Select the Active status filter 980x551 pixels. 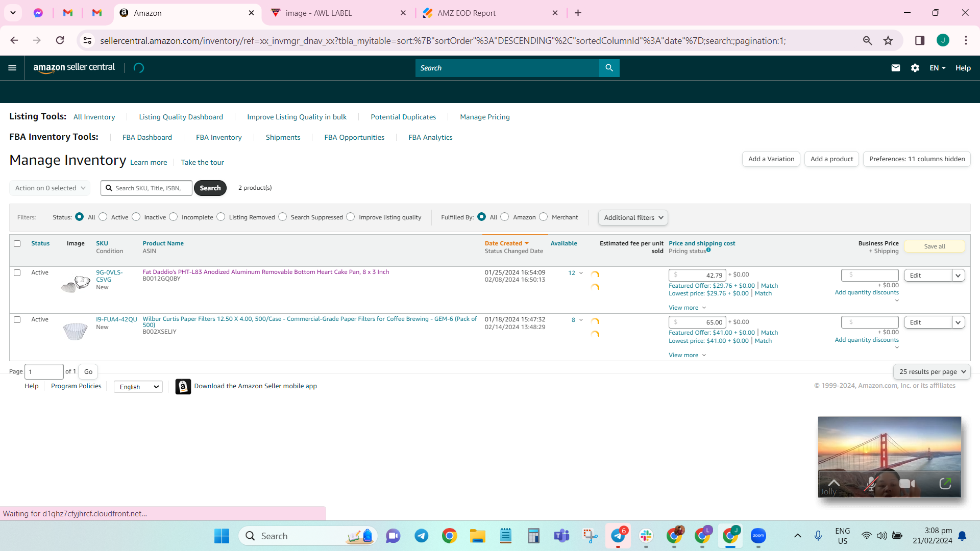pos(103,217)
